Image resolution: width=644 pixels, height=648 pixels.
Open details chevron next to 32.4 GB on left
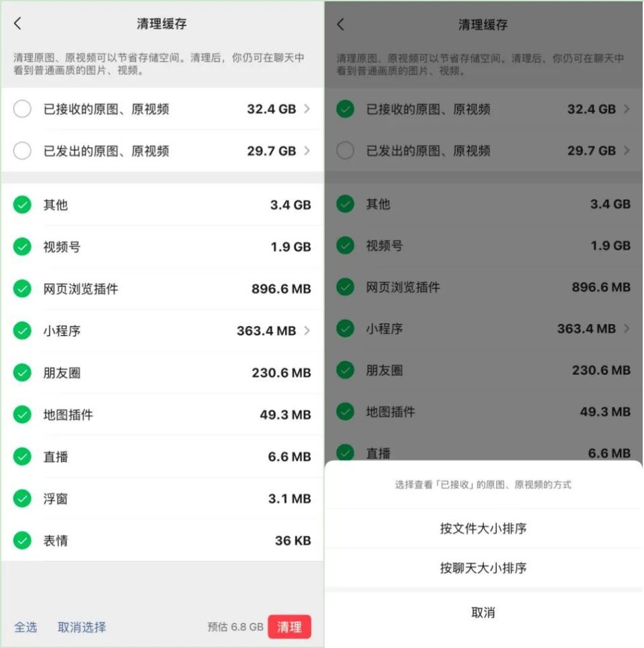(307, 109)
